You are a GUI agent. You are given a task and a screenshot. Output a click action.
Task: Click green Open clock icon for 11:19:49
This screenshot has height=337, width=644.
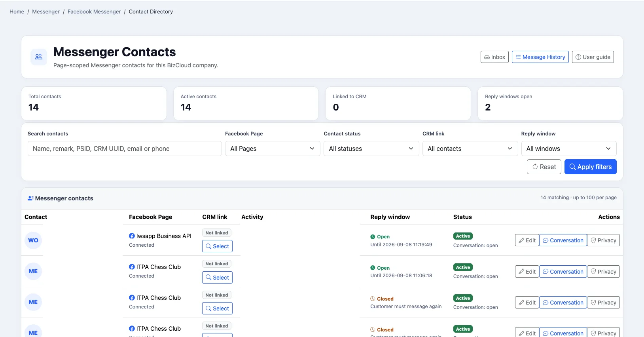tap(373, 237)
